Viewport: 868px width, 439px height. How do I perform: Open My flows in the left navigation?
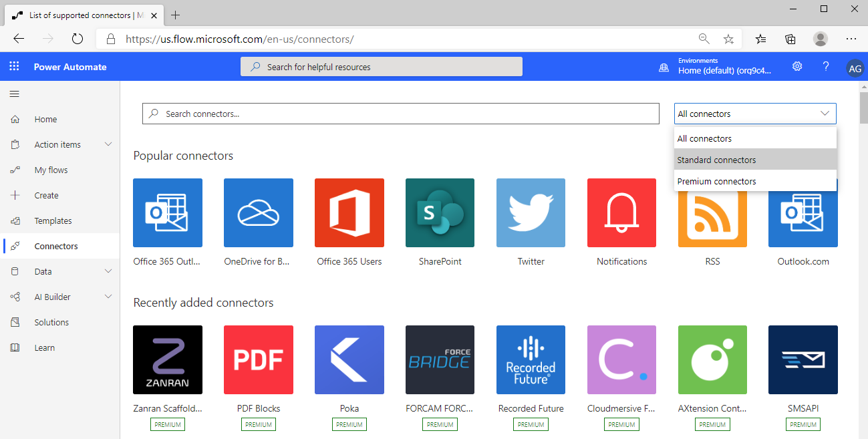point(60,170)
